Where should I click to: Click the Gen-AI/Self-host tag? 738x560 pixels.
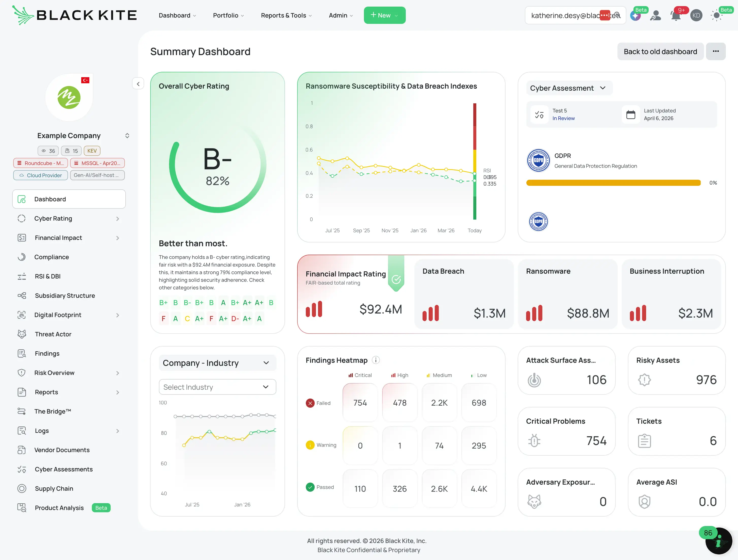point(97,175)
